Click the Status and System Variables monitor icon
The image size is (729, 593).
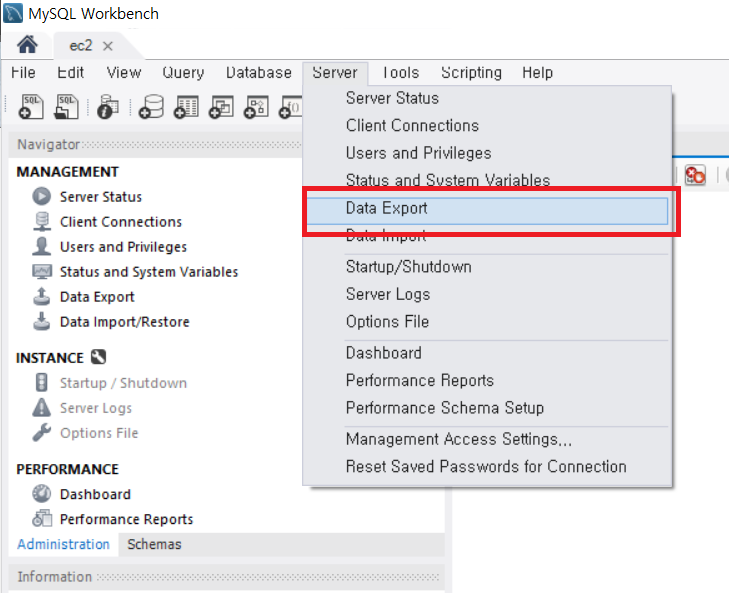(x=41, y=271)
